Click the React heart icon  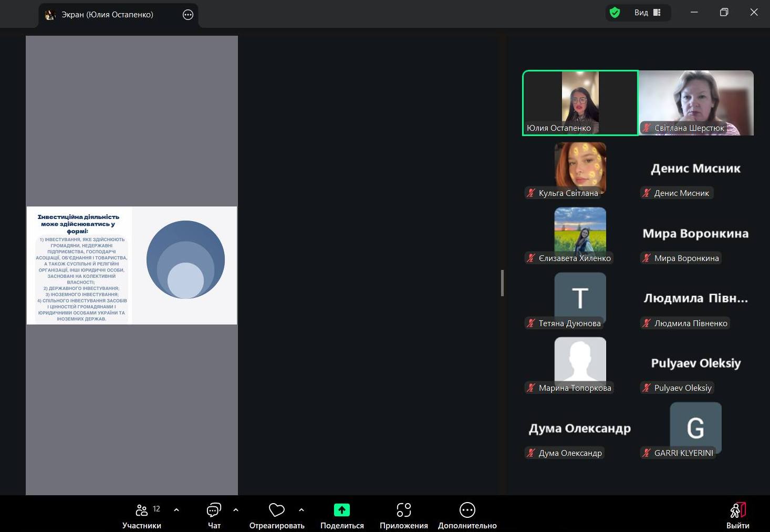click(276, 510)
